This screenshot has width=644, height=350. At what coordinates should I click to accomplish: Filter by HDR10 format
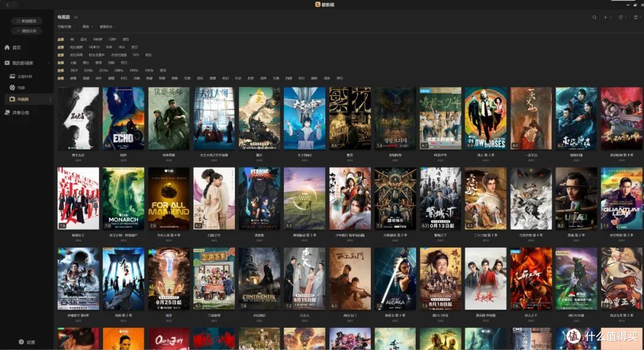pyautogui.click(x=94, y=47)
